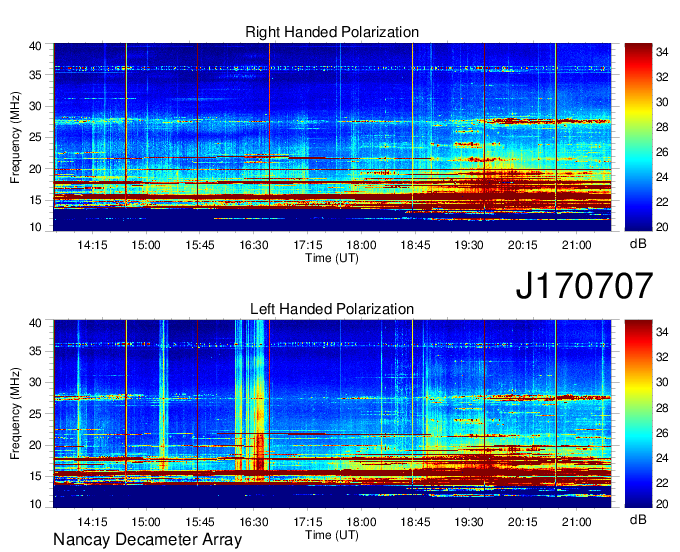Click 16:30 tick on Left Handed time axis
Viewport: 680px width, 552px height.
pyautogui.click(x=254, y=522)
